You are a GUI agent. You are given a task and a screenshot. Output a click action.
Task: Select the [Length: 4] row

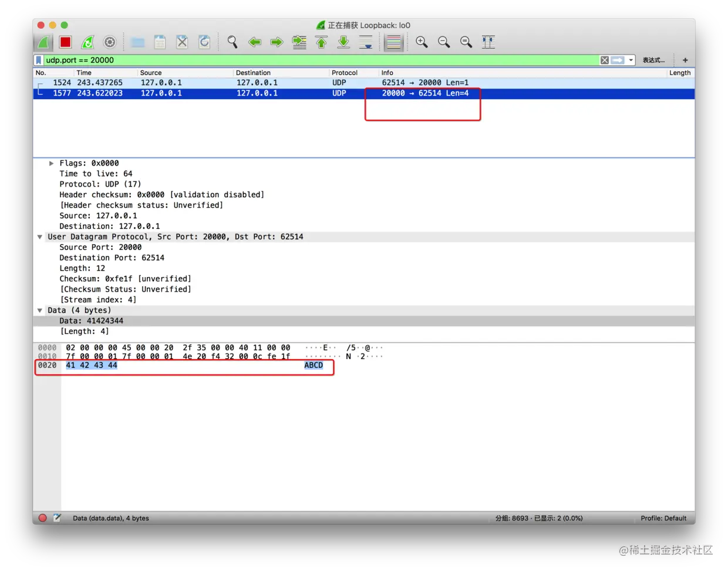coord(364,332)
